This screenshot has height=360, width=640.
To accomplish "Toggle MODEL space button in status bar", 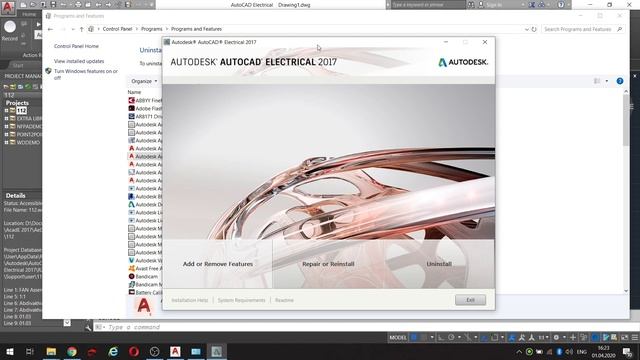I will point(398,338).
